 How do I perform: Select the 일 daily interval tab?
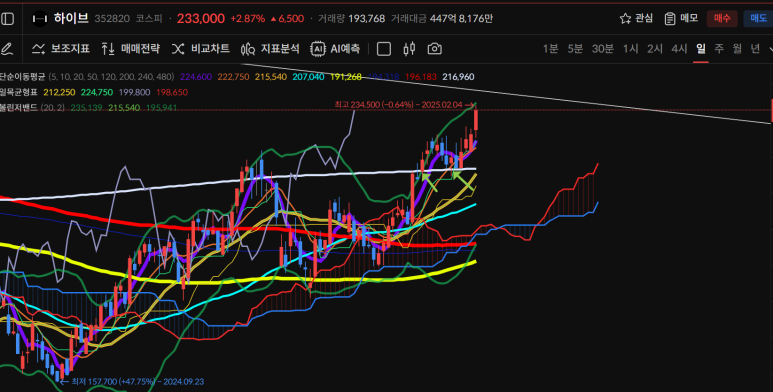701,49
